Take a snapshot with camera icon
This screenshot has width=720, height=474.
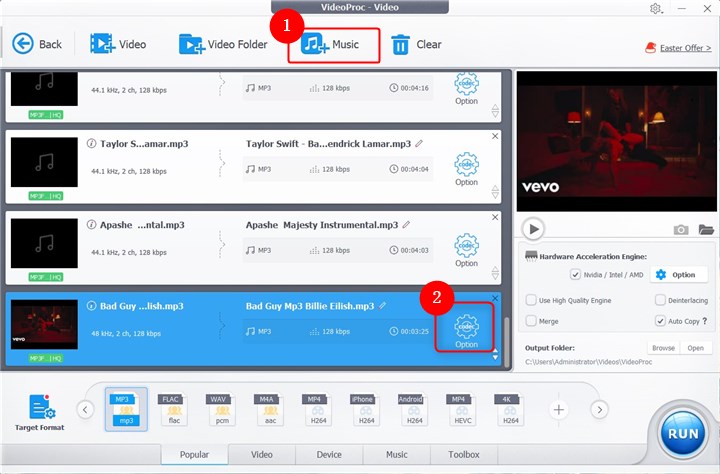[x=681, y=229]
